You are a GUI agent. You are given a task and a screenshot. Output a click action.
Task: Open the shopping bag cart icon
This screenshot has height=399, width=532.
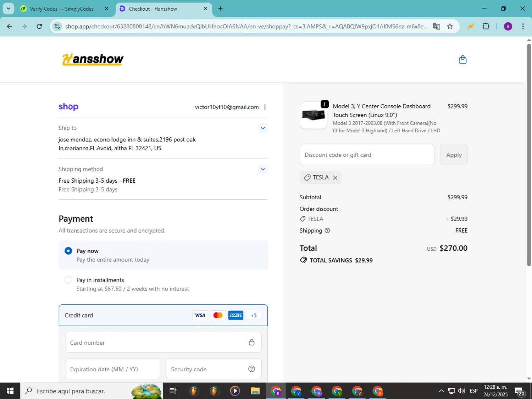pyautogui.click(x=462, y=60)
